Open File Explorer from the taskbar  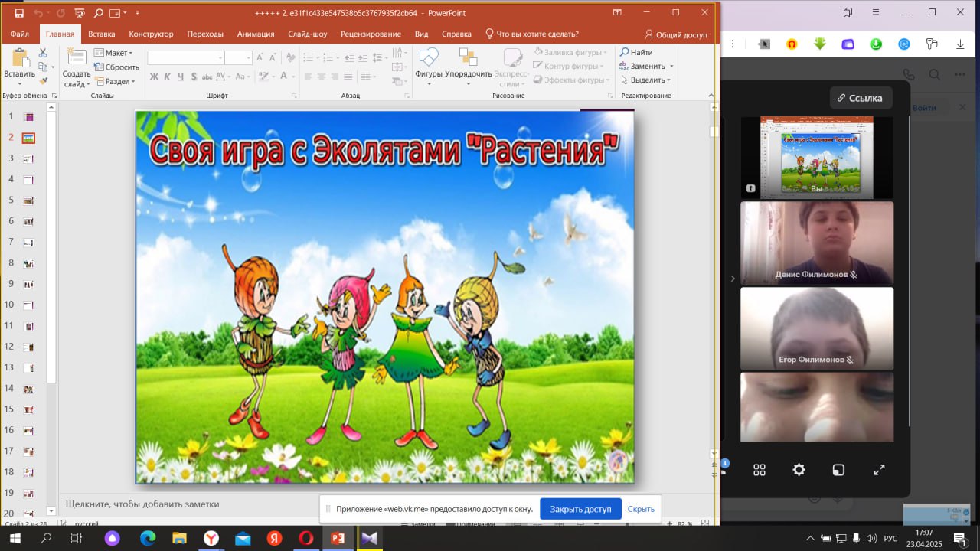178,539
